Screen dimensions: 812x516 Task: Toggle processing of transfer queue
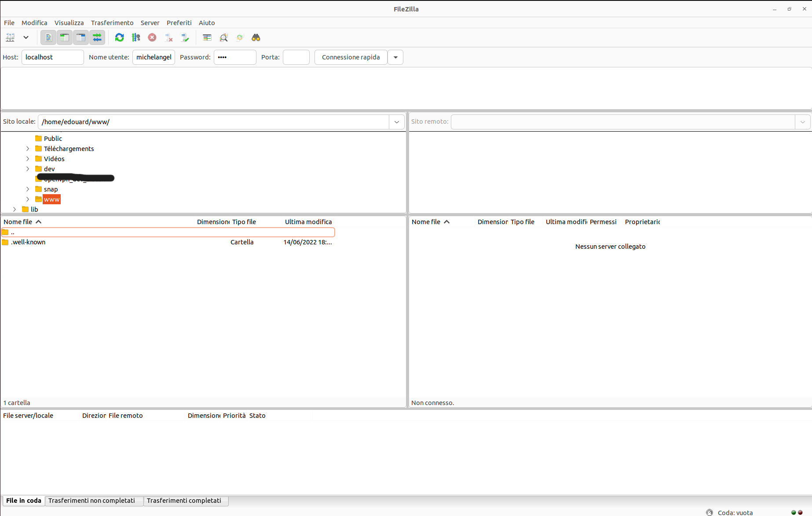(x=136, y=37)
